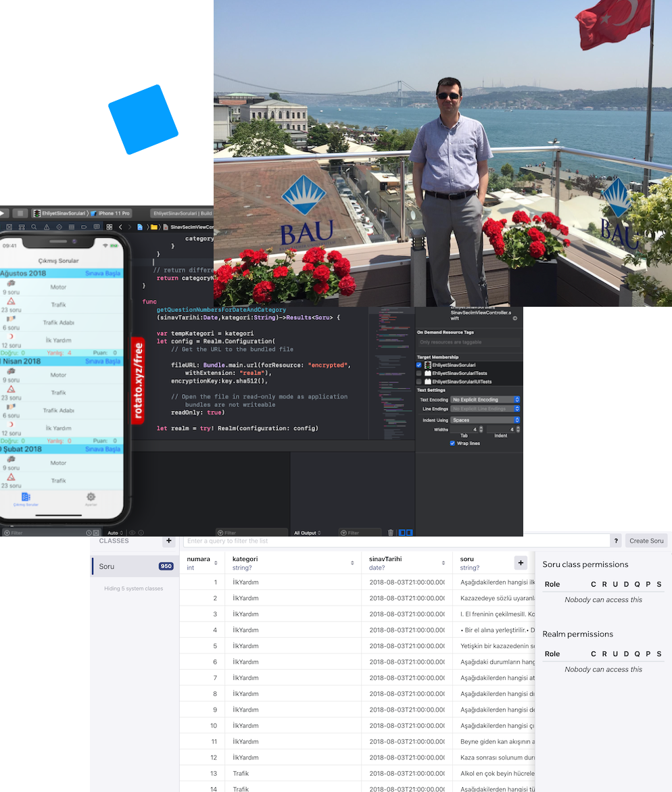Click the query filter input field
Viewport: 672px width, 792px height.
click(396, 541)
